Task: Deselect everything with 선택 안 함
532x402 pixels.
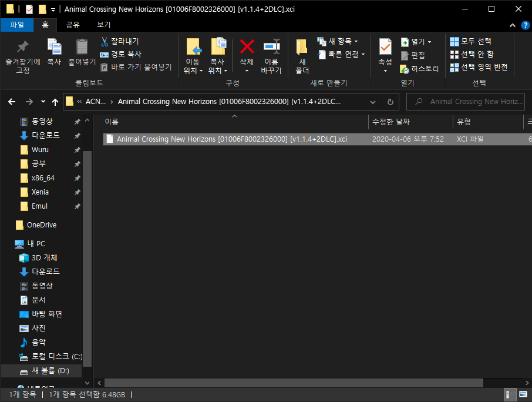Action: (x=472, y=54)
